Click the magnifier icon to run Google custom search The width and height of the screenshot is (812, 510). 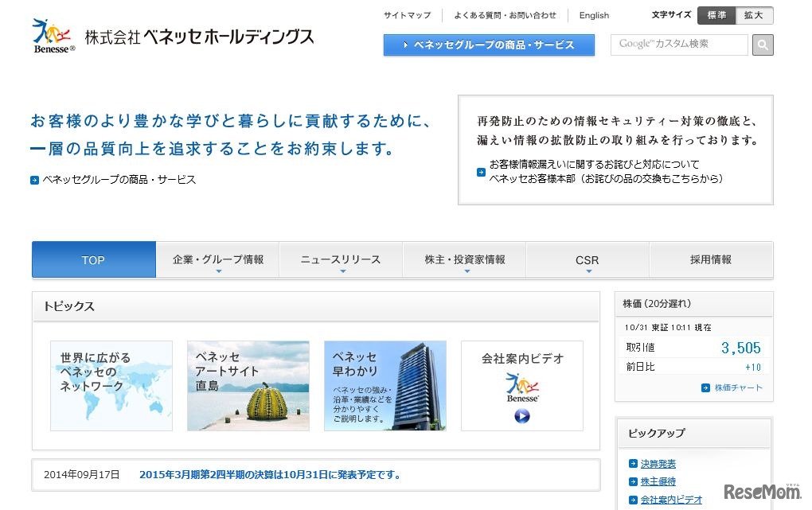pos(762,45)
